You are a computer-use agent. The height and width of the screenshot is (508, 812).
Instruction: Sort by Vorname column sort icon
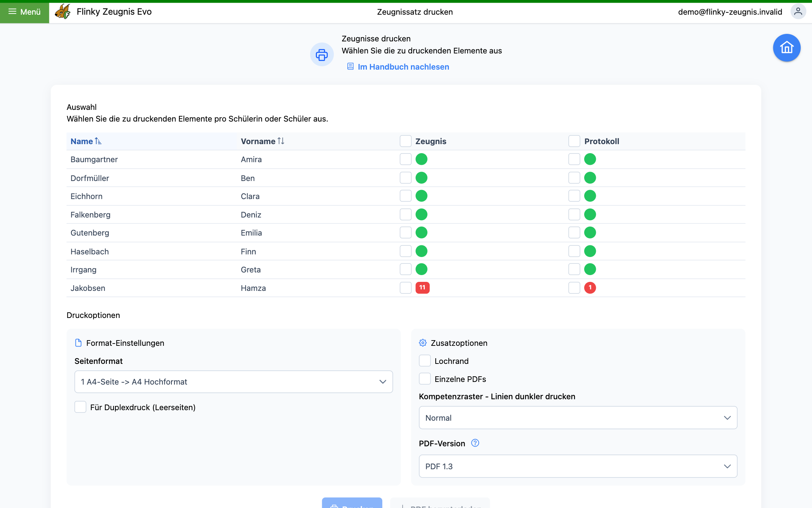[x=281, y=141]
